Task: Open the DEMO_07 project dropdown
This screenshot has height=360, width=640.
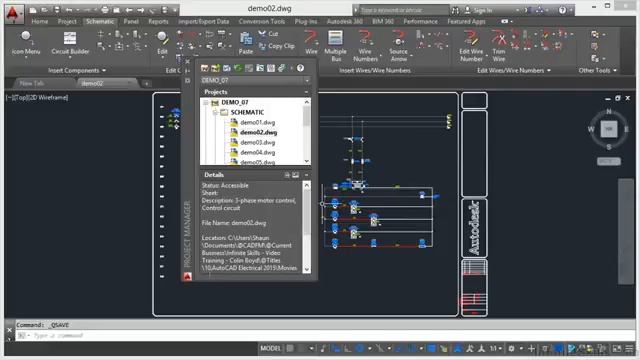Action: tap(307, 80)
